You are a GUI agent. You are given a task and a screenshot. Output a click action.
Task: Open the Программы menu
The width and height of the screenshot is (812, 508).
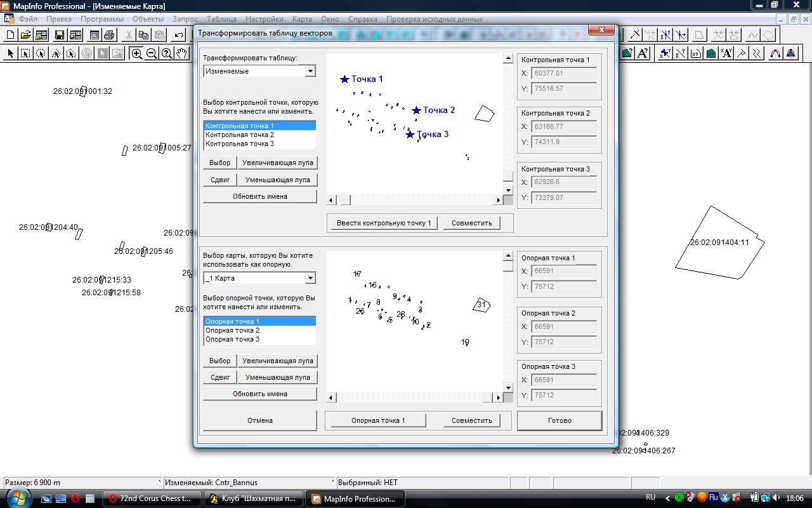(x=102, y=19)
